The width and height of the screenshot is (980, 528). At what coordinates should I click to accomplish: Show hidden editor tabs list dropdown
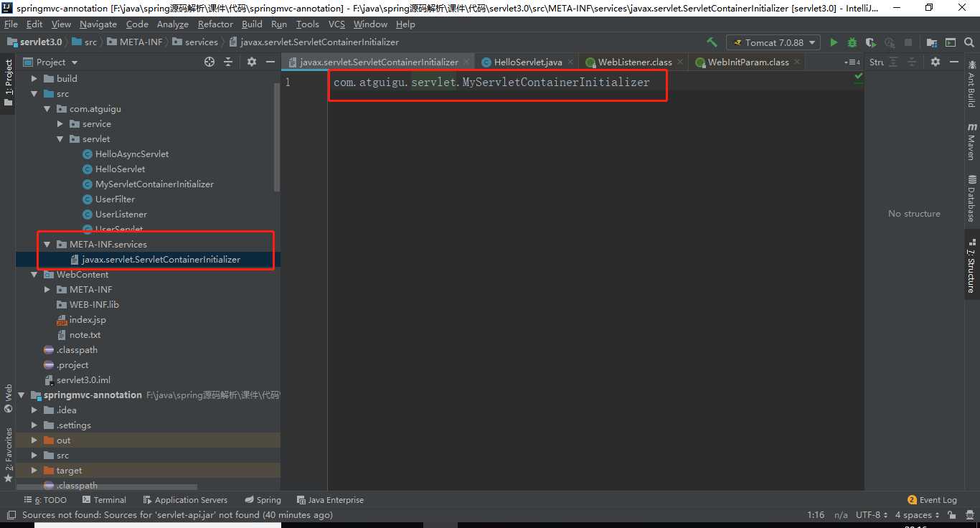[x=852, y=62]
